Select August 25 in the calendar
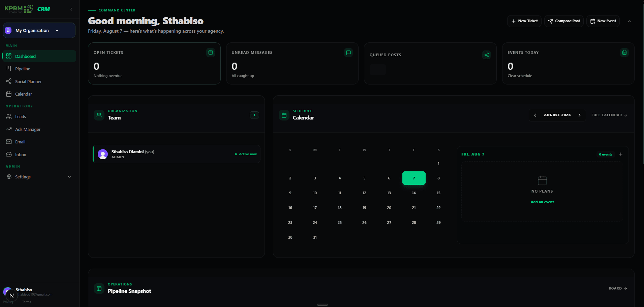Screen dimensions: 644x307 point(340,223)
